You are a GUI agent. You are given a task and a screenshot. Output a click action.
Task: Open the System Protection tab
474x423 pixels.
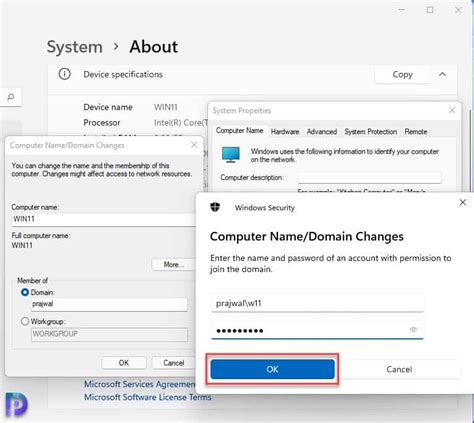tap(371, 132)
